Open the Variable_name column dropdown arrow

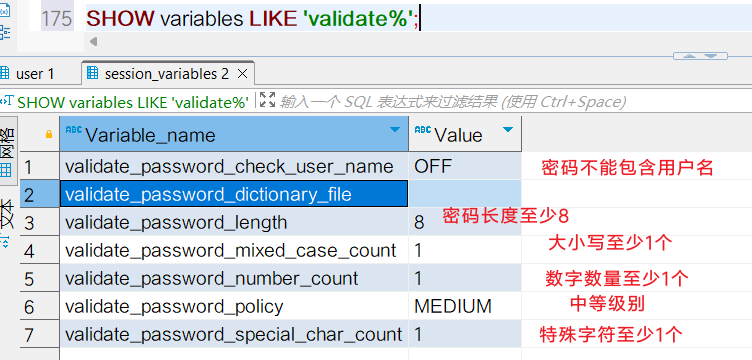395,130
